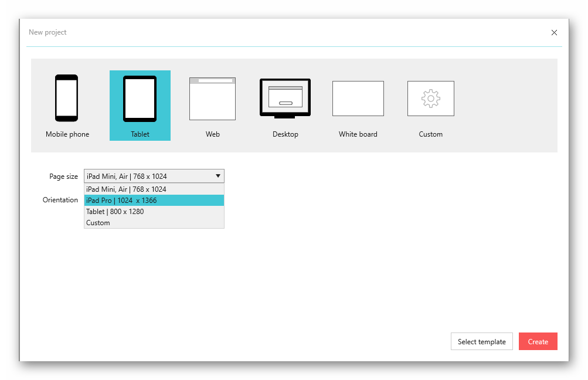Click the Orientation field label
Image resolution: width=588 pixels, height=380 pixels.
click(60, 200)
